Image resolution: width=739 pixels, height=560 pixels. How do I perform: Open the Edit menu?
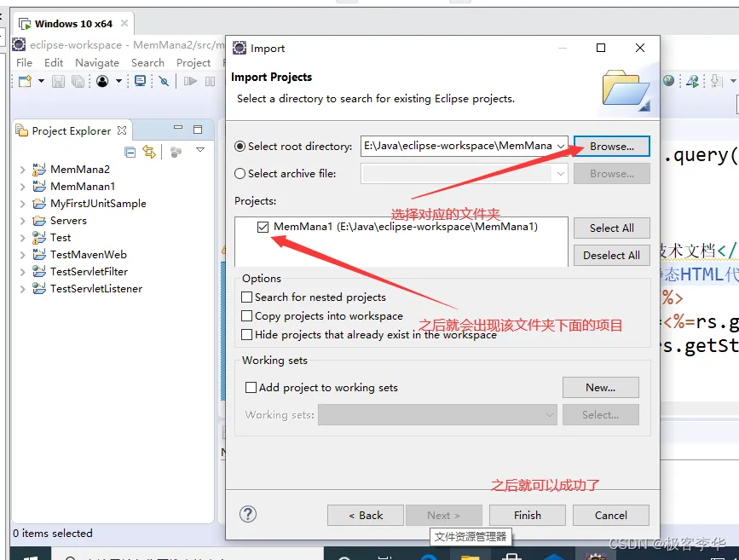point(54,63)
